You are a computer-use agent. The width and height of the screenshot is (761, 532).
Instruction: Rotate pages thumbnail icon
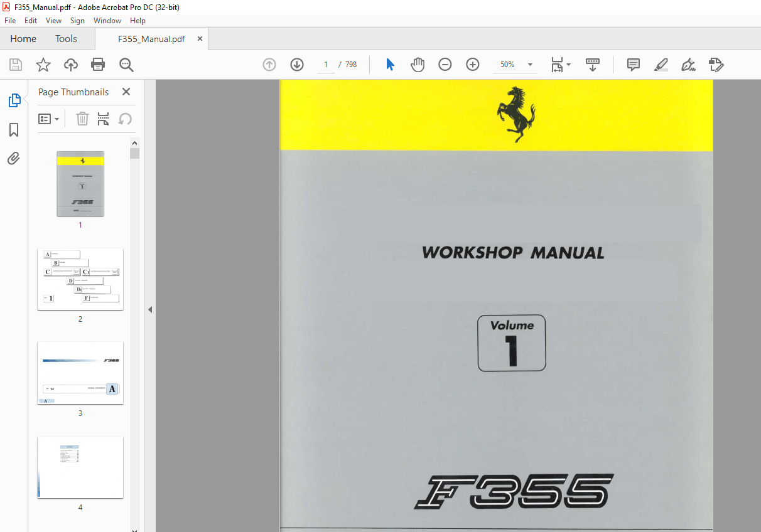(x=125, y=119)
